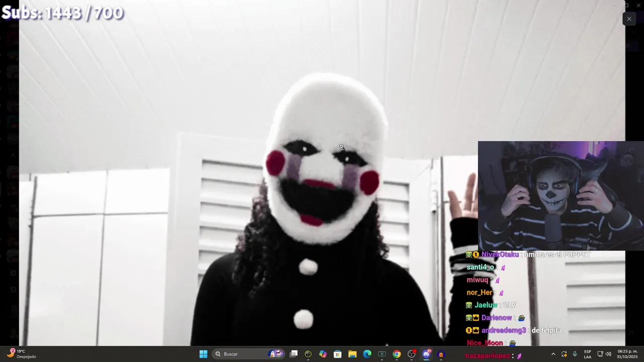Click the nor_Her chat username

coord(479,292)
